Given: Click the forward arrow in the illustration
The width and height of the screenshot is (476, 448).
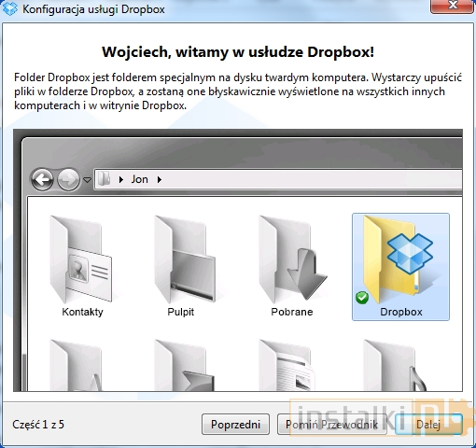Looking at the screenshot, I should coord(68,179).
